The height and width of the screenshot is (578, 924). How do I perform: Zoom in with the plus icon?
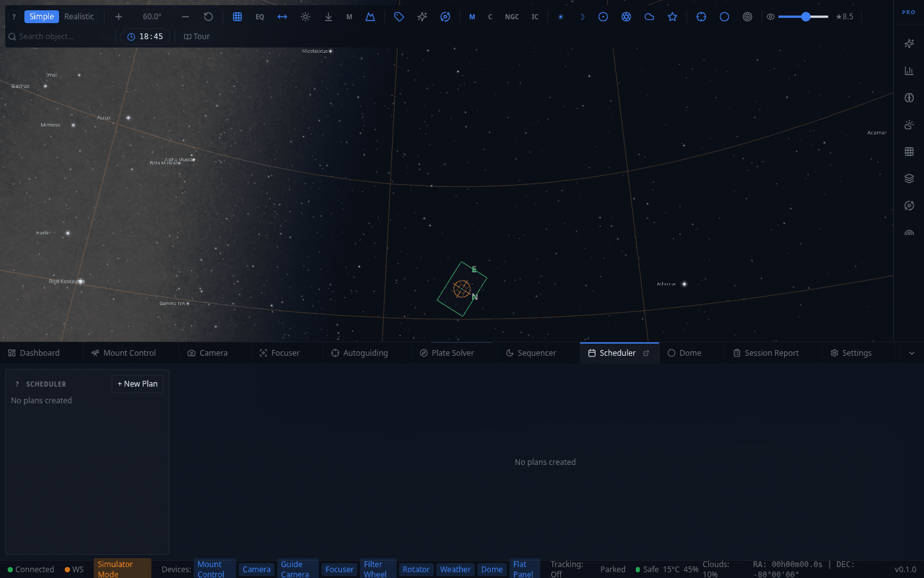pos(119,17)
